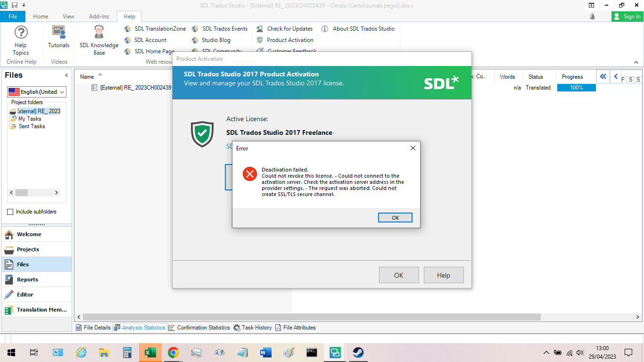This screenshot has width=644, height=362.
Task: Dismiss the error with OK
Action: [395, 217]
